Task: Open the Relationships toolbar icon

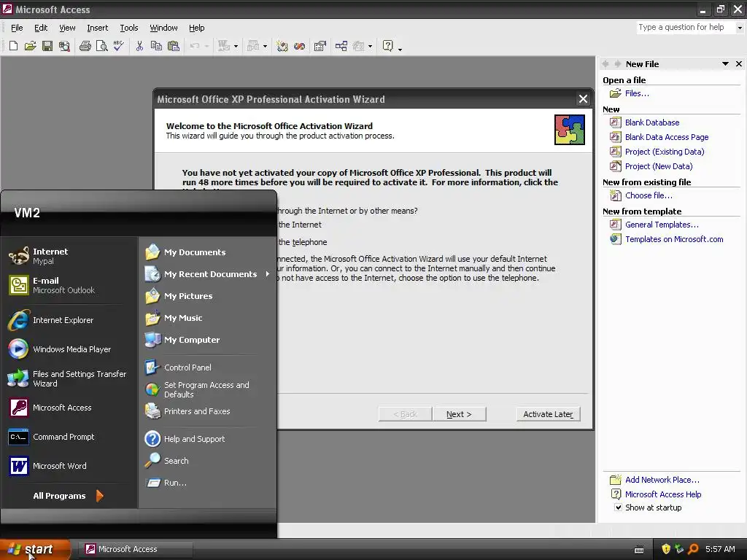Action: click(341, 46)
